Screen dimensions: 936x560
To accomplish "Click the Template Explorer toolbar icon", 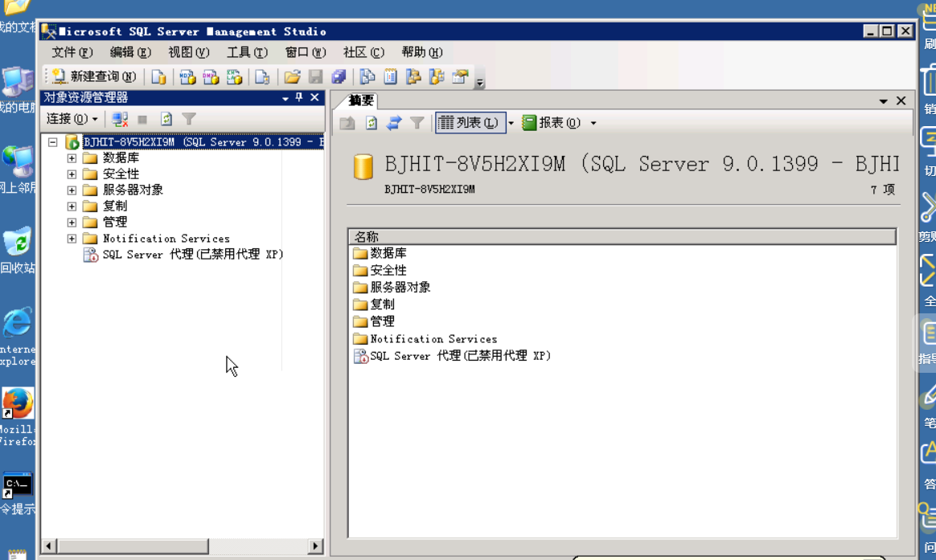I will click(437, 76).
